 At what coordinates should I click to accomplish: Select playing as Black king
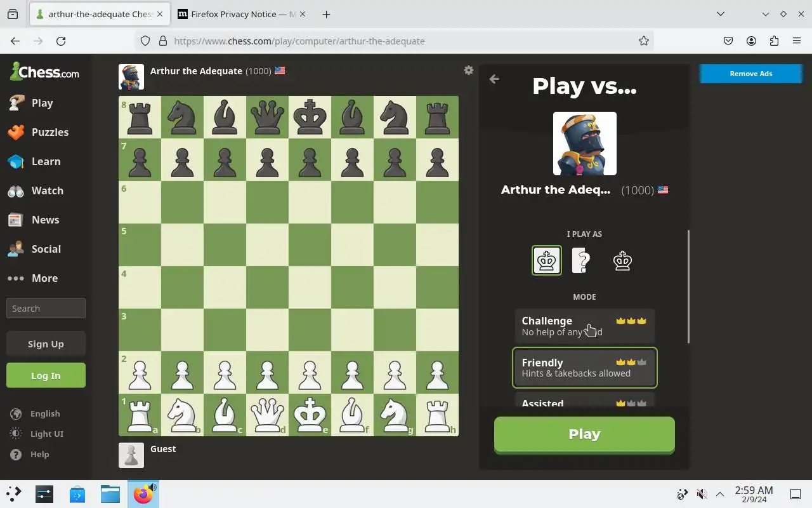click(622, 260)
